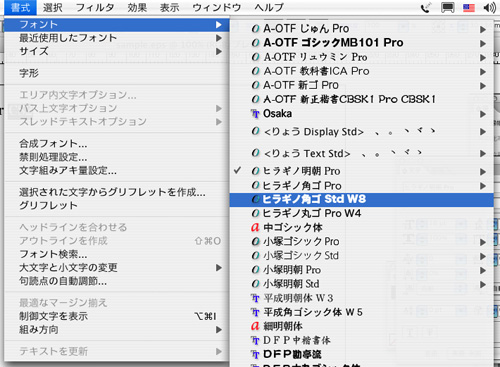Click the phone icon in the menu bar
The width and height of the screenshot is (500, 367).
tap(426, 7)
